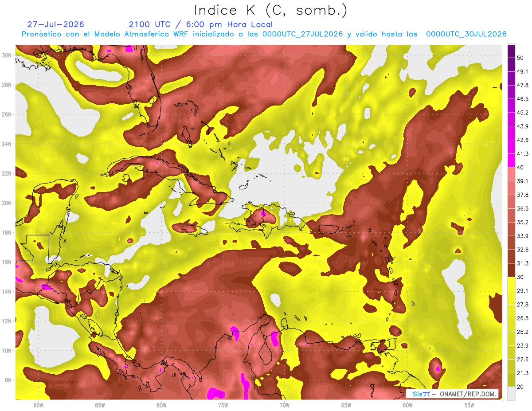Click the colorbar value "30"
This screenshot has height=411, width=532.
(521, 277)
